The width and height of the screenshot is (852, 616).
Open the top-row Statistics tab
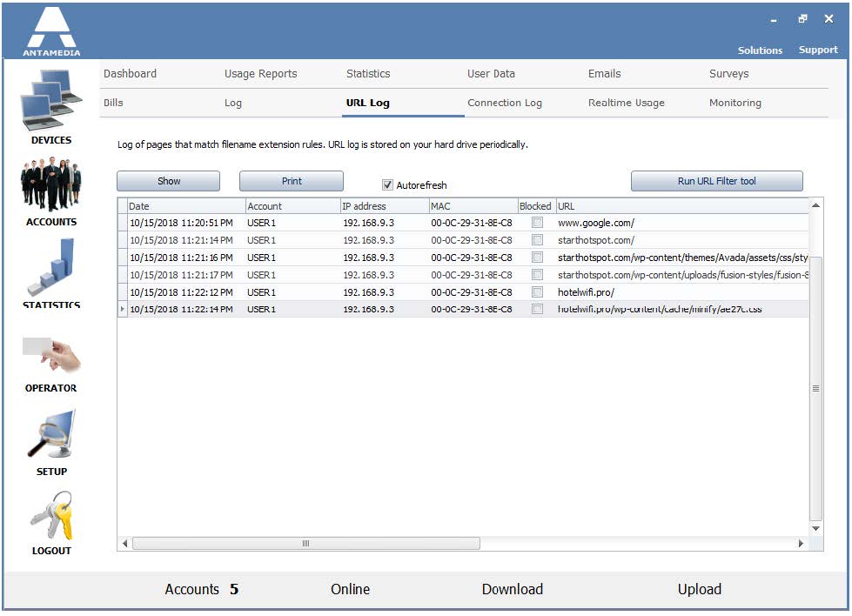368,73
